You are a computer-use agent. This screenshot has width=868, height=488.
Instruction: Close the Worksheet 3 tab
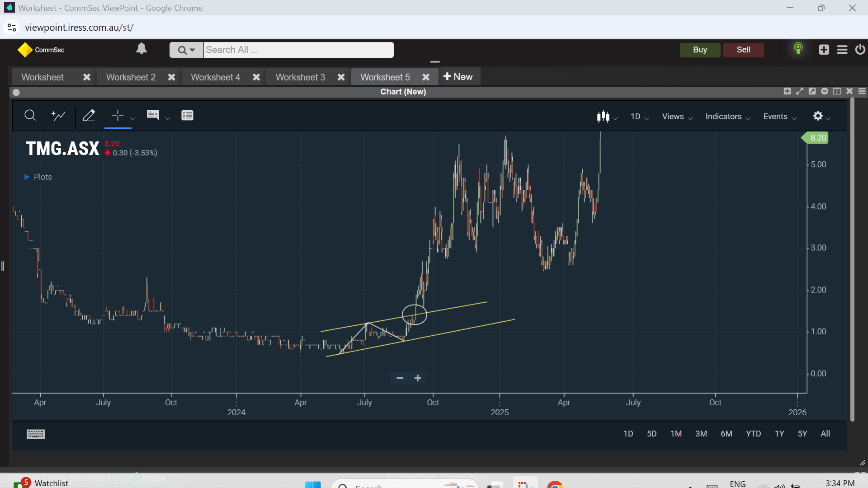tap(341, 77)
